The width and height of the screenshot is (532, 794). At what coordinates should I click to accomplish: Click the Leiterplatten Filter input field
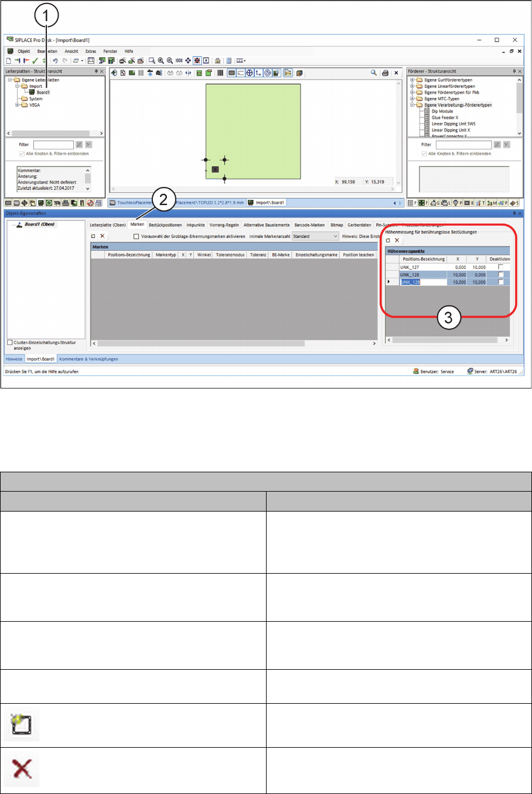pos(53,144)
